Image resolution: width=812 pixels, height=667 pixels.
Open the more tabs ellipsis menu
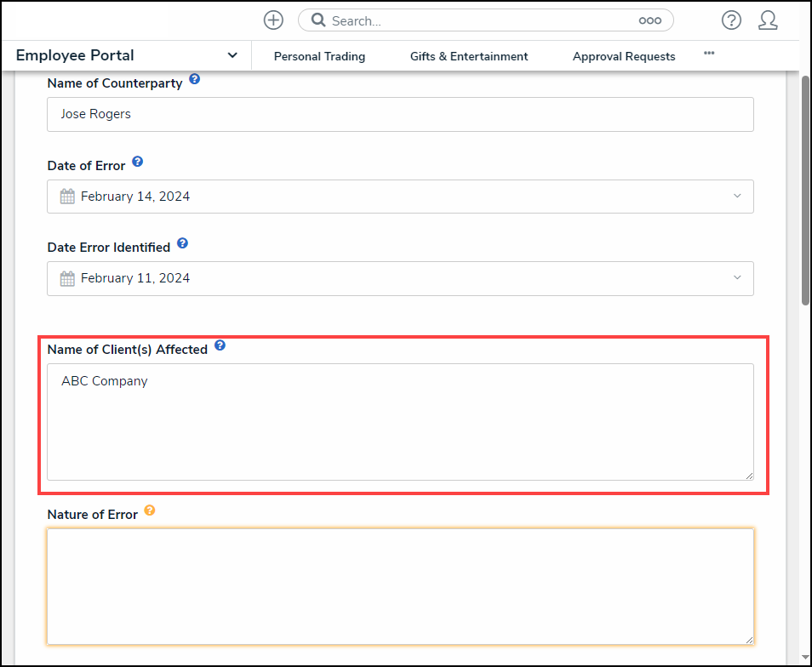click(709, 54)
